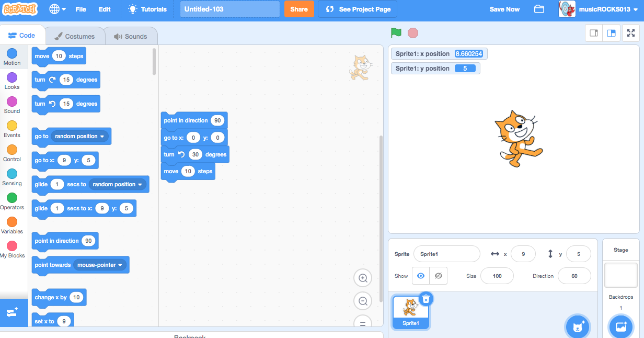Select the Sprite1 thumbnail
The width and height of the screenshot is (644, 338).
coord(411,312)
